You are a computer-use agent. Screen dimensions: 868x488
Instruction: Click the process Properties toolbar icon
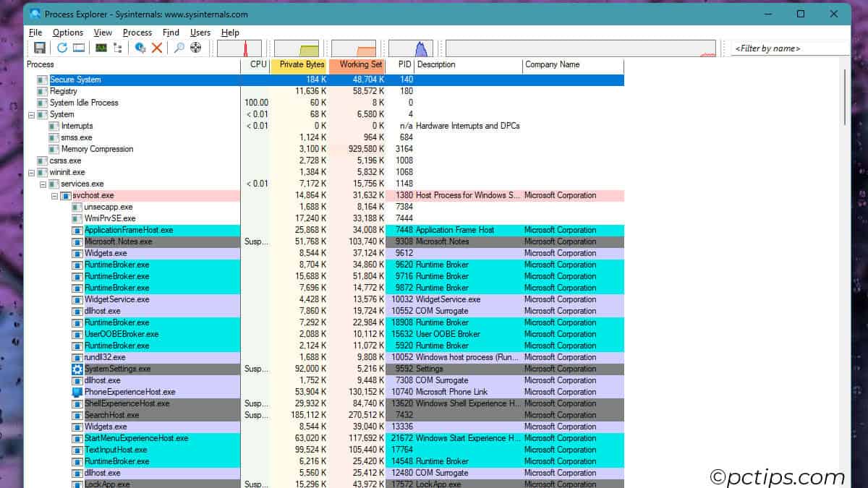(x=140, y=48)
